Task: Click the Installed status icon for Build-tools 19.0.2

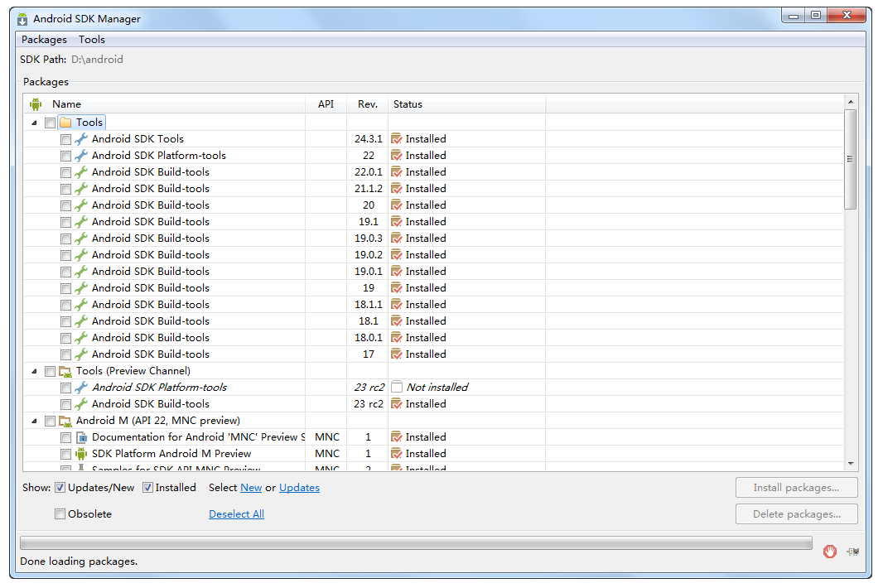Action: click(x=397, y=255)
